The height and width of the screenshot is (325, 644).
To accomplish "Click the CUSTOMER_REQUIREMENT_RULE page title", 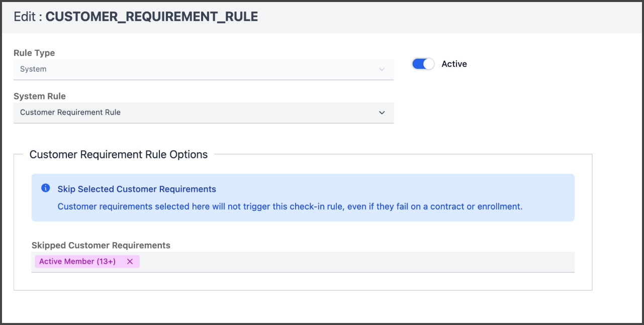I will (152, 17).
